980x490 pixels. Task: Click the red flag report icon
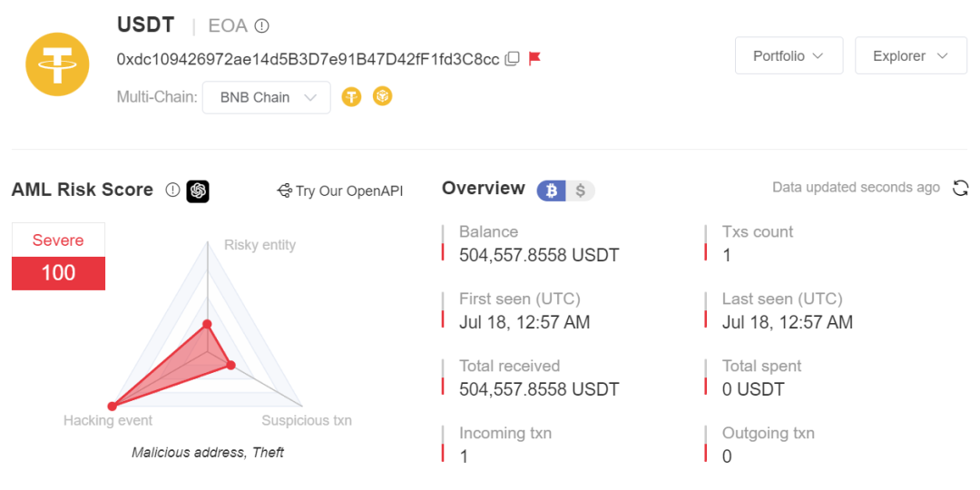point(534,59)
